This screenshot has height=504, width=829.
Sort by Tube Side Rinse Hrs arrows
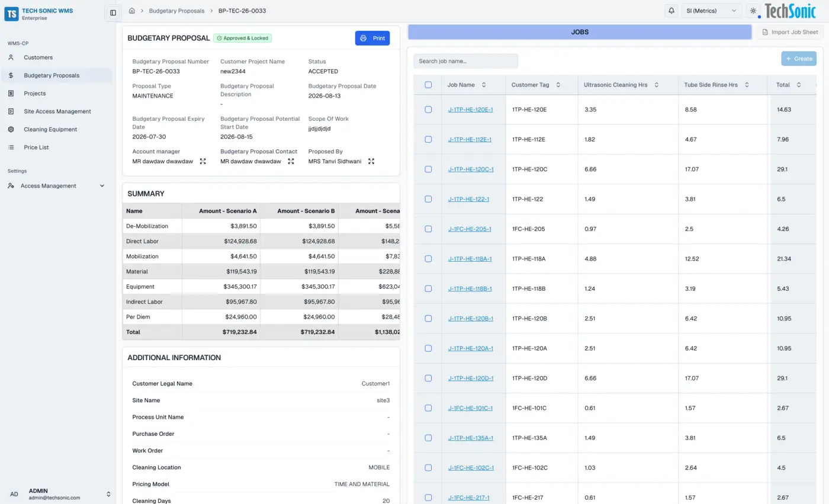pos(747,85)
